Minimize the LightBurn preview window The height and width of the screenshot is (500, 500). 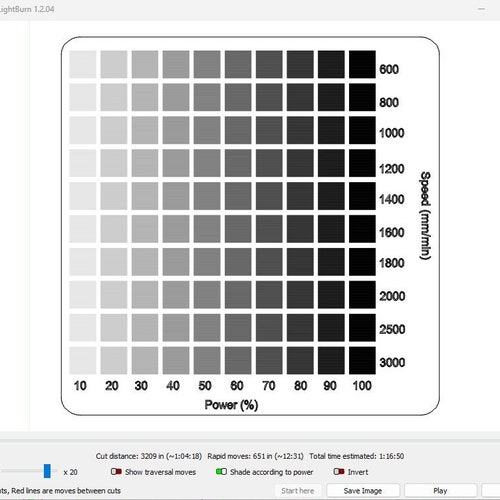pos(481,9)
